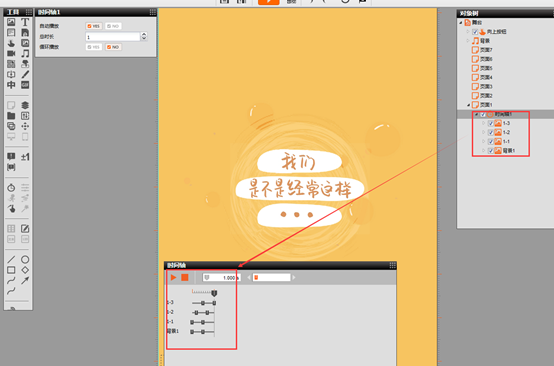Go to previous keyframe arrow
This screenshot has height=366, width=554.
point(249,278)
